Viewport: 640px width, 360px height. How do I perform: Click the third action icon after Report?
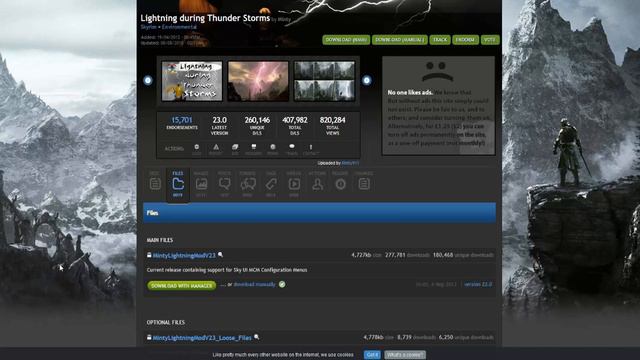click(235, 147)
